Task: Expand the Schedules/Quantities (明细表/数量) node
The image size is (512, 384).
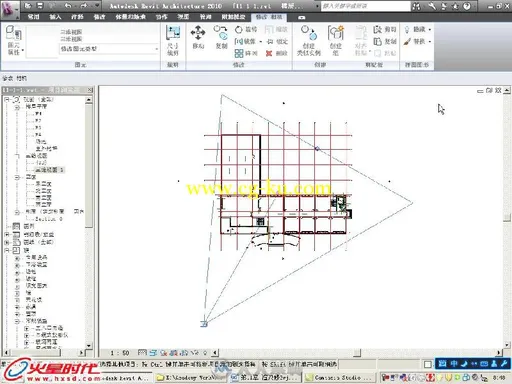Action: pyautogui.click(x=7, y=235)
